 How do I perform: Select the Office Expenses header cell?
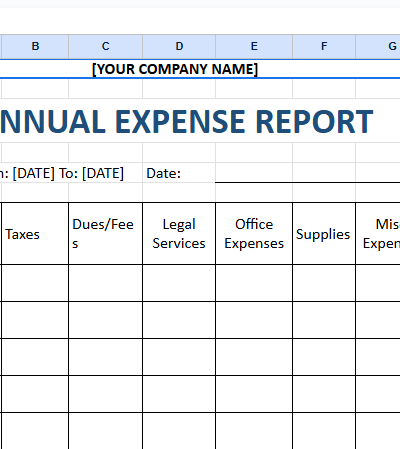254,234
